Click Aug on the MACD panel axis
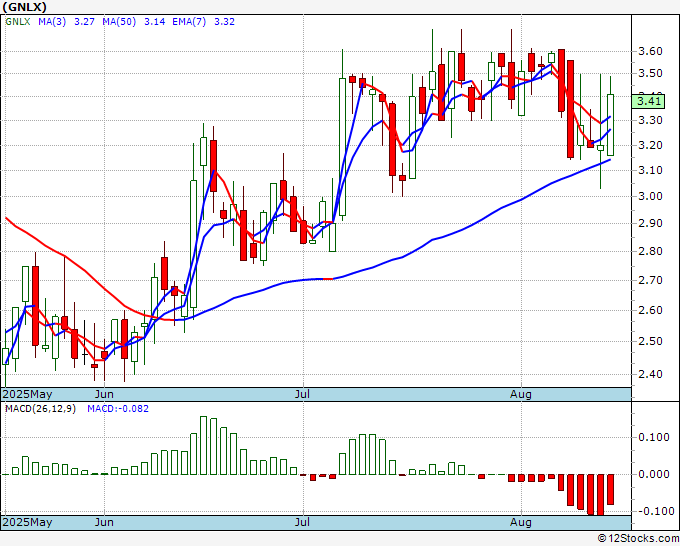680x546 pixels. 520,522
